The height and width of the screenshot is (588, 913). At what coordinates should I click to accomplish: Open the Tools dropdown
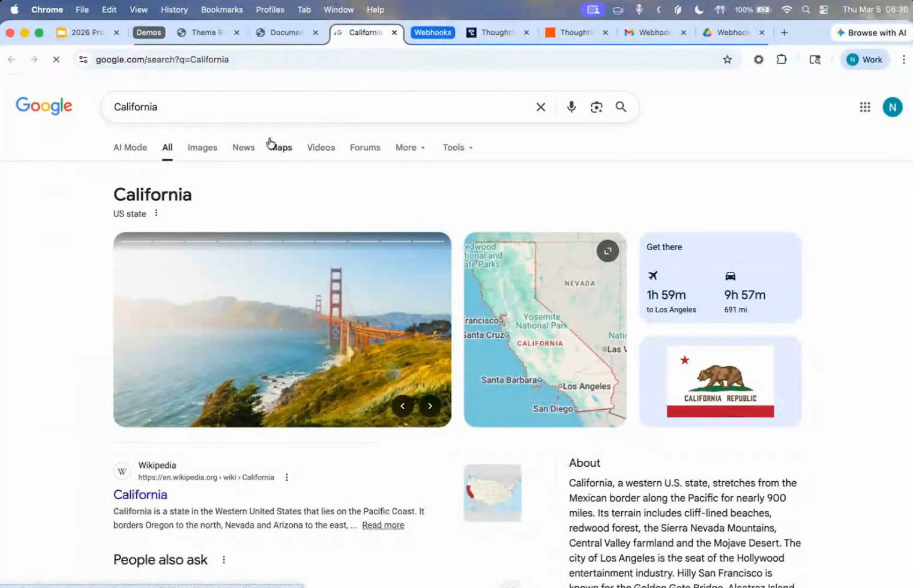point(457,148)
